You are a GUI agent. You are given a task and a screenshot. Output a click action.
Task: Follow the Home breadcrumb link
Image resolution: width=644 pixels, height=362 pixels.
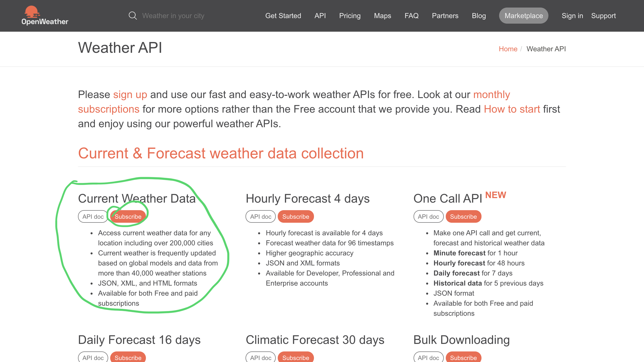pos(508,49)
